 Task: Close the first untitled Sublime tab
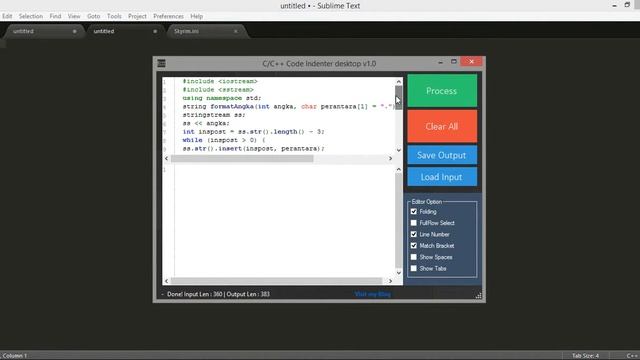pos(74,31)
